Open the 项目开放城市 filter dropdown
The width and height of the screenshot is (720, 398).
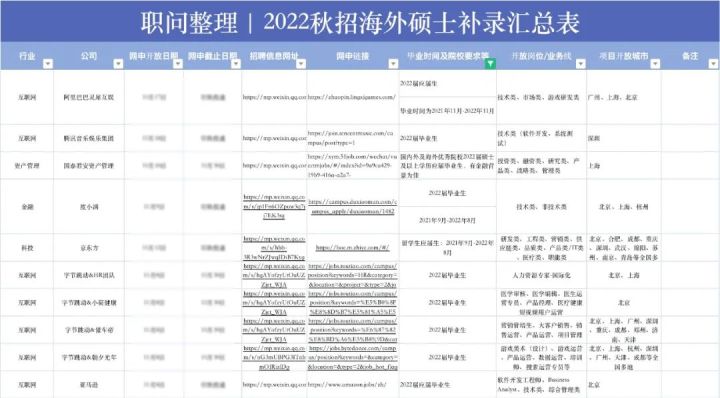tap(655, 64)
